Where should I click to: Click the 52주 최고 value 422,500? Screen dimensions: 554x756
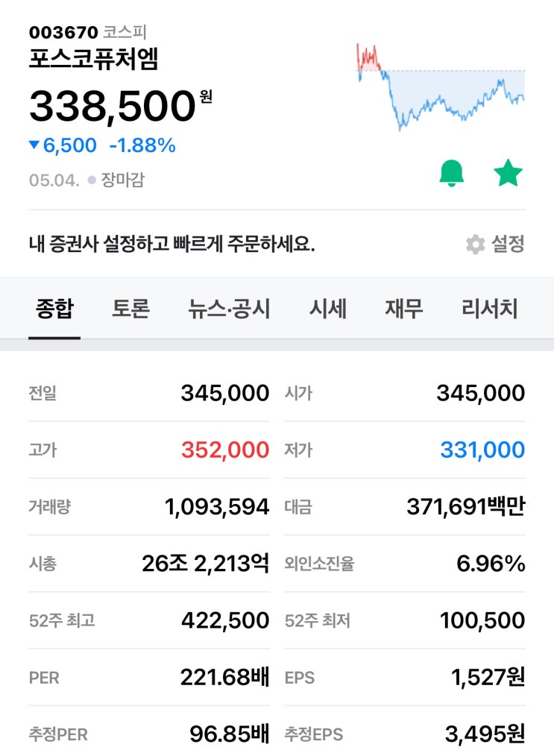(x=224, y=620)
